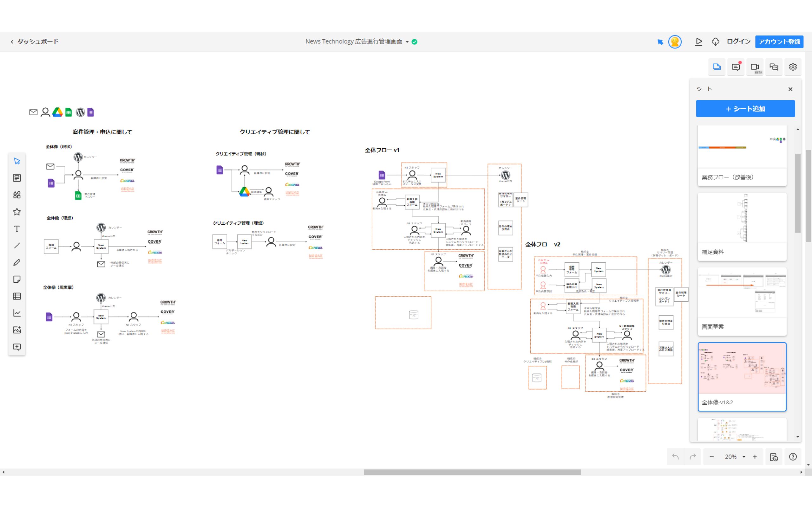Viewport: 812px width, 507px height.
Task: Choose the pencil drawing tool
Action: pyautogui.click(x=17, y=263)
